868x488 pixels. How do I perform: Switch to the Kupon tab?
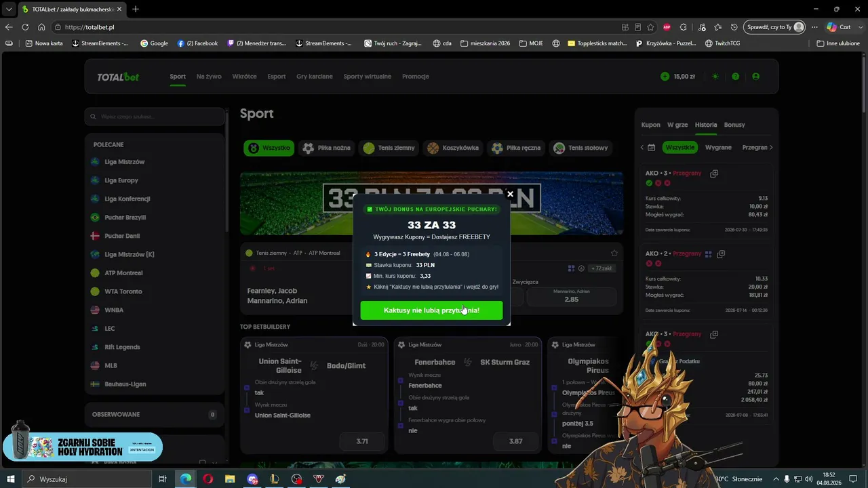coord(650,125)
